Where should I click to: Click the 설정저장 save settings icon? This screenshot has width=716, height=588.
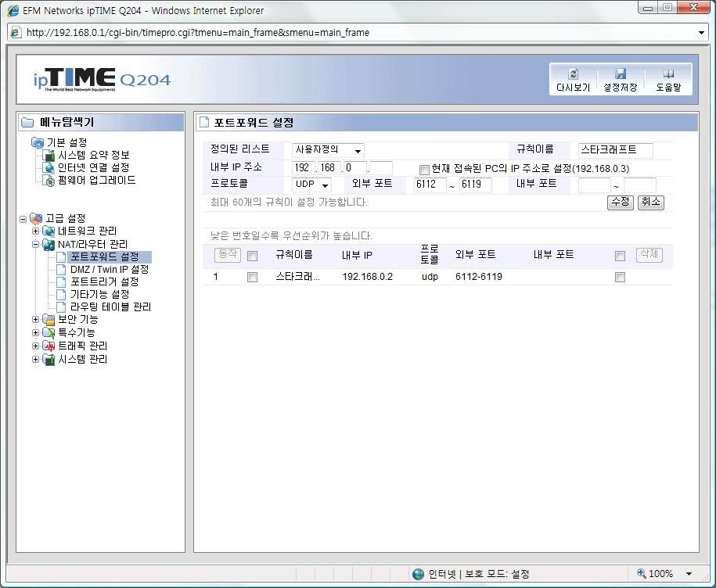620,74
